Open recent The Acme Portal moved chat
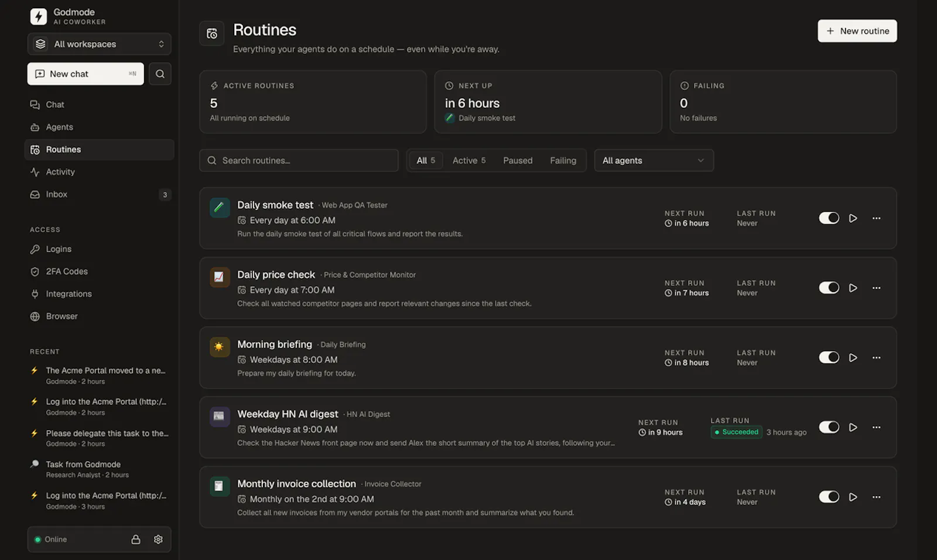 [99, 376]
